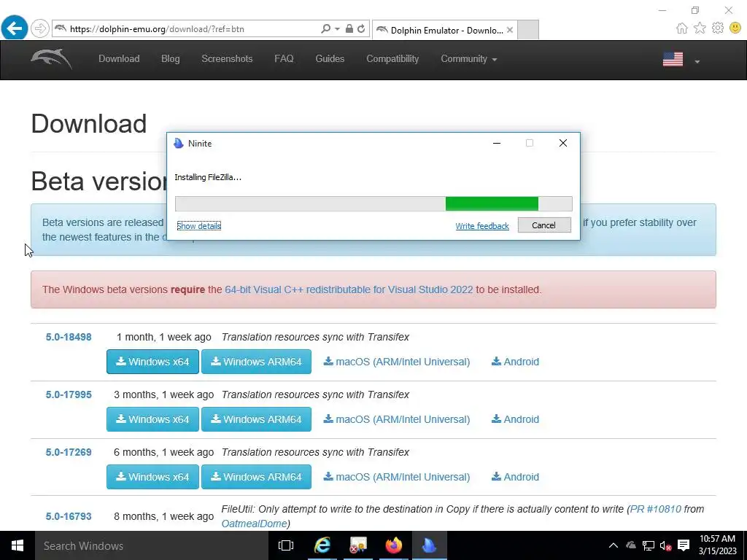The width and height of the screenshot is (747, 560).
Task: Click Firefox icon on taskbar
Action: pos(393,545)
